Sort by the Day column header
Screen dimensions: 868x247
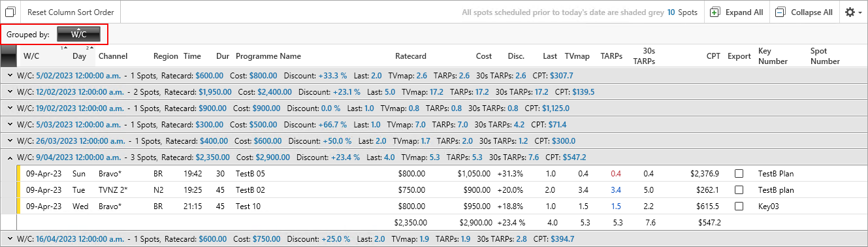pos(79,56)
